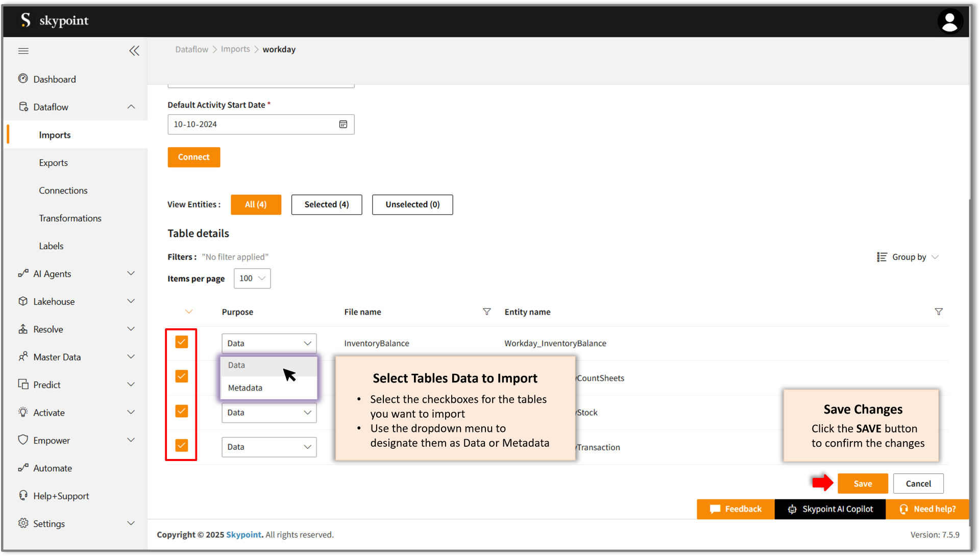980x556 pixels.
Task: Expand the Group by dropdown
Action: point(909,257)
